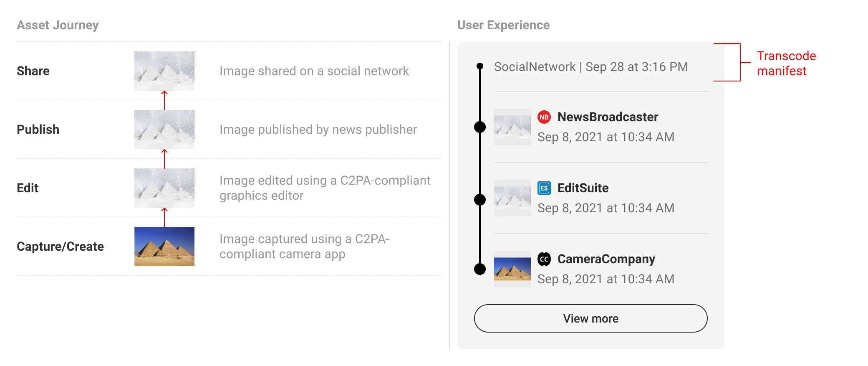This screenshot has height=366, width=868.
Task: Click the Edit row pyramid image
Action: point(164,188)
